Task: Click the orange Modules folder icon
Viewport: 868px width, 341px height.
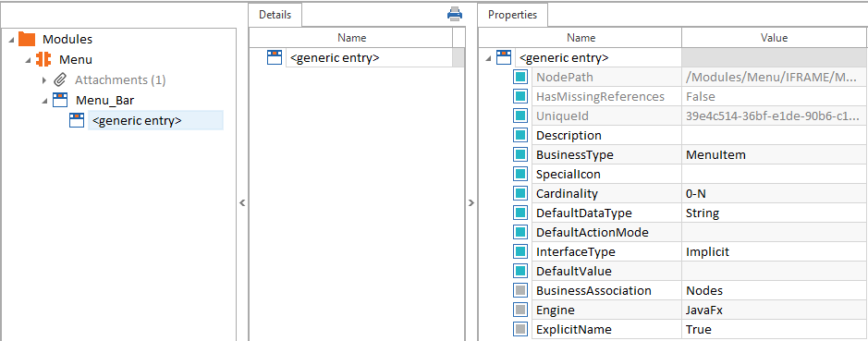Action: [x=27, y=40]
